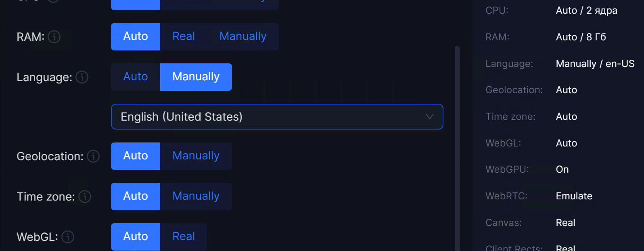Select Auto for RAM setting
The width and height of the screenshot is (644, 251).
coord(136,37)
